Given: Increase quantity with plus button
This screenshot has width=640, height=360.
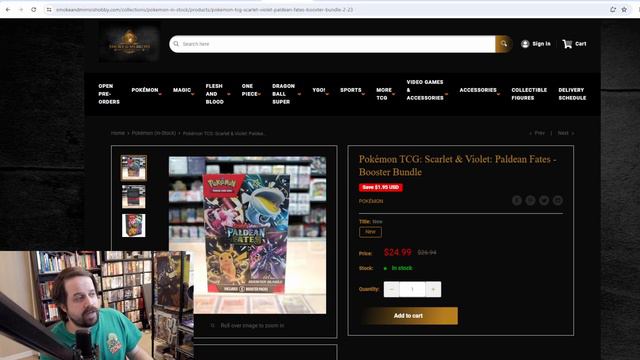Looking at the screenshot, I should pos(433,289).
